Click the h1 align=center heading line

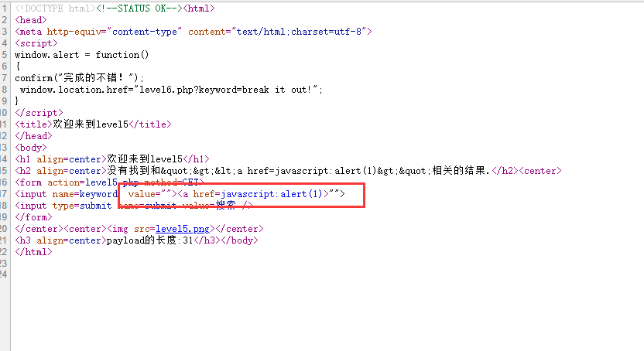[x=112, y=159]
